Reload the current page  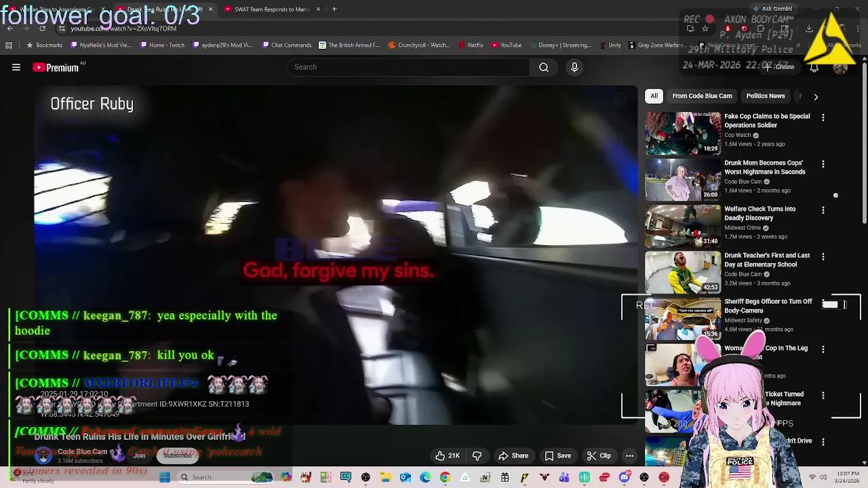pos(42,28)
